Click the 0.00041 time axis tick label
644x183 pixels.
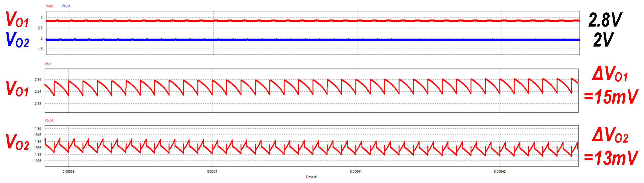(x=355, y=172)
